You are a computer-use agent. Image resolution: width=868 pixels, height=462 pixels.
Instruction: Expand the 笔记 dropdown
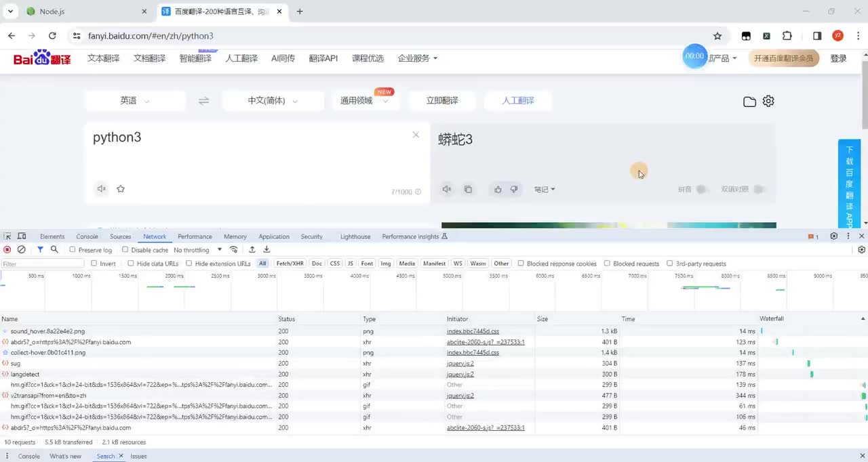click(545, 190)
